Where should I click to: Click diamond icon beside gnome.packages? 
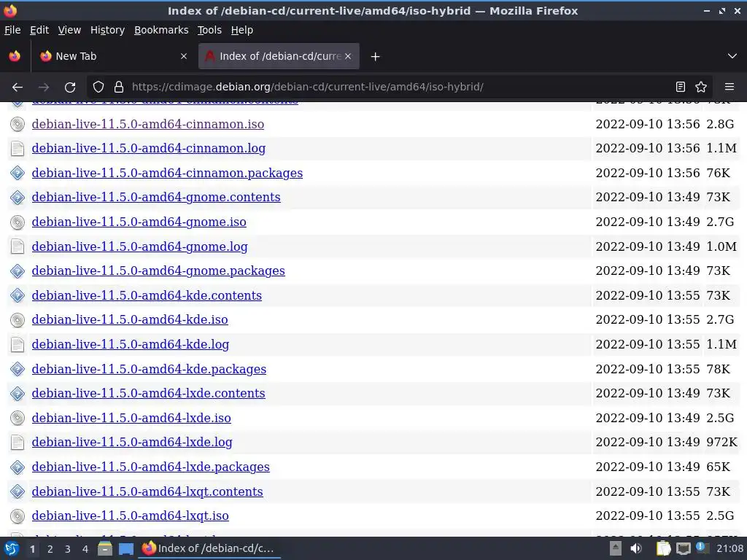click(x=18, y=271)
